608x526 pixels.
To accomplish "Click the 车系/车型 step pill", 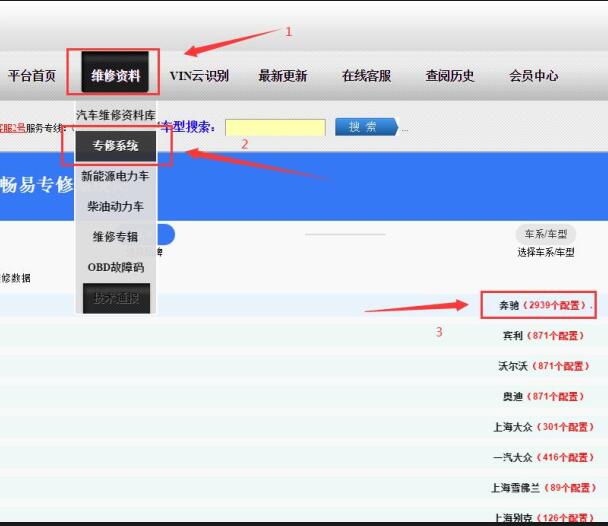I will (x=546, y=234).
